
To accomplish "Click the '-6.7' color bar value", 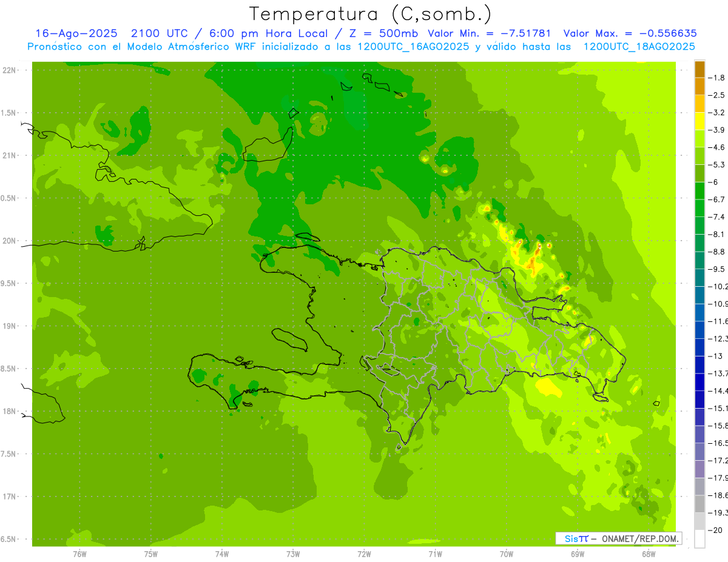I will (716, 199).
